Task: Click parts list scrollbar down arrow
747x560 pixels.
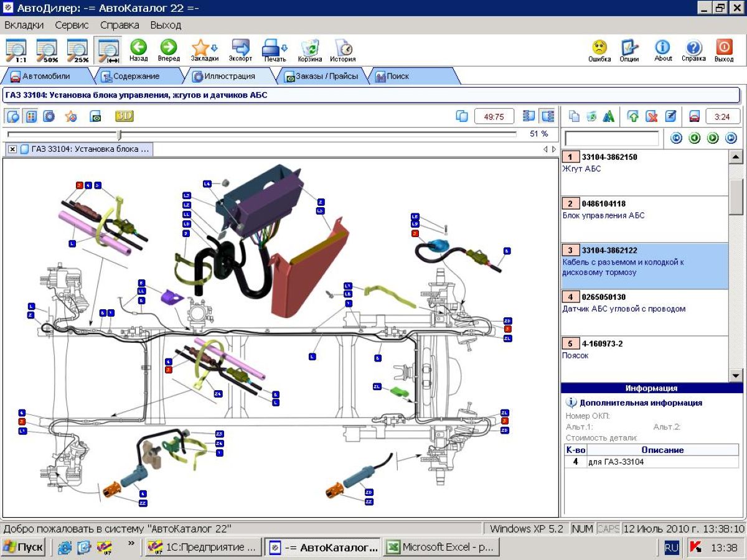Action: (736, 375)
